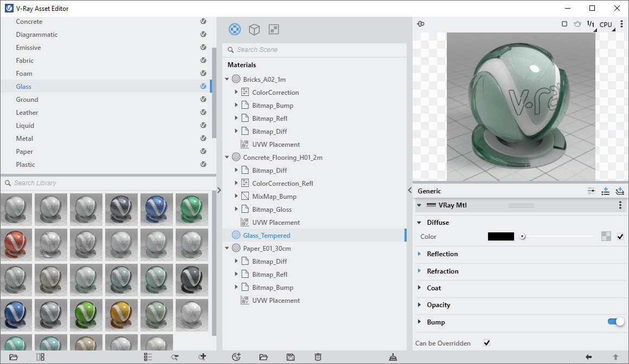Collapse the library panel with left arrow
This screenshot has width=629, height=364.
click(219, 190)
